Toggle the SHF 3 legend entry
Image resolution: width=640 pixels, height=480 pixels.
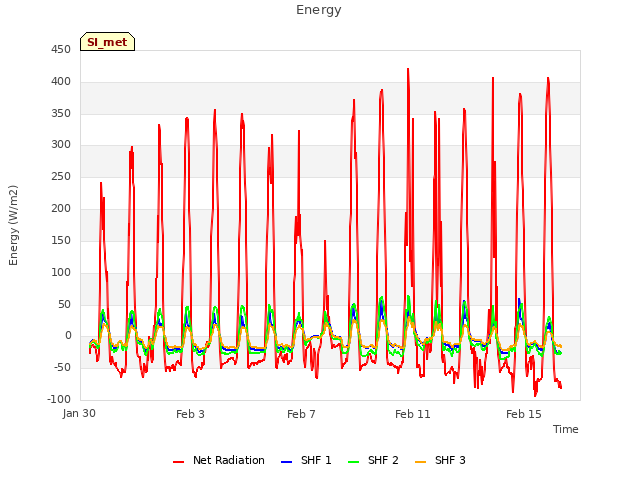pos(440,460)
